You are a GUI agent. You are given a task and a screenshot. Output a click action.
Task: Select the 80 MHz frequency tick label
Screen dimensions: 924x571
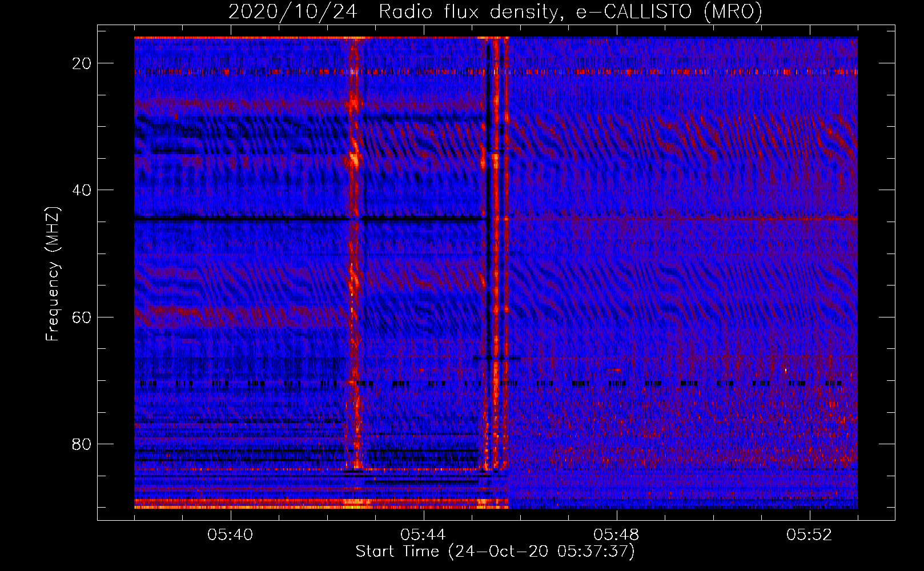click(82, 444)
